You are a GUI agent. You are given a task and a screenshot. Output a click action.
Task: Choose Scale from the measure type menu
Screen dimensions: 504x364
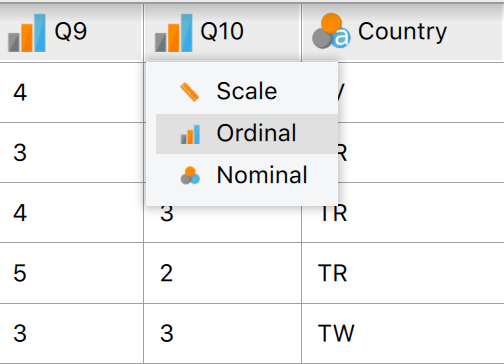247,91
